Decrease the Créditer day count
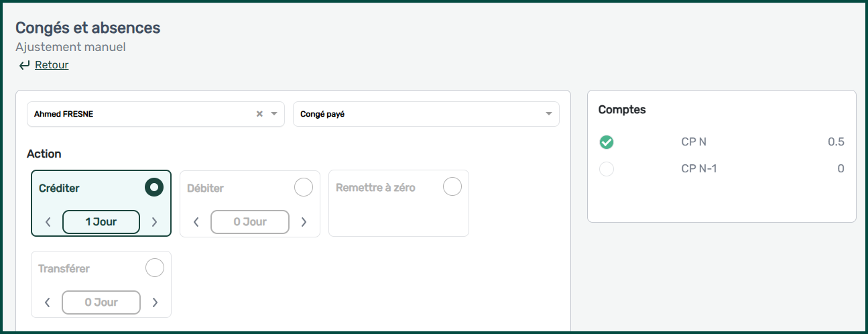The width and height of the screenshot is (868, 334). point(48,222)
